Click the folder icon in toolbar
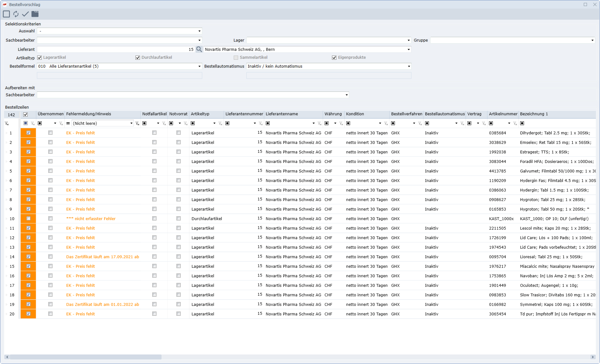Screen dimensions: 600x364 coord(35,14)
